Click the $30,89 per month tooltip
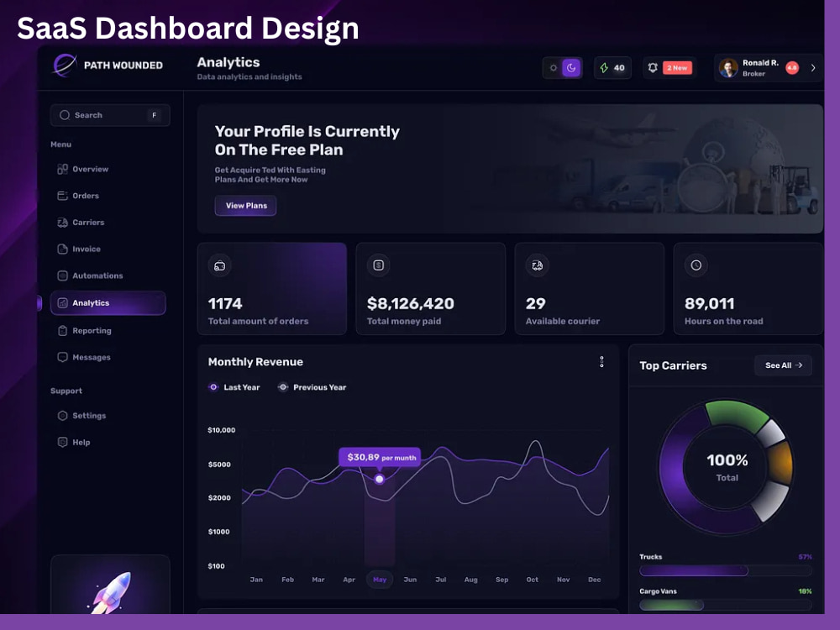Viewport: 840px width, 630px height. pyautogui.click(x=380, y=458)
